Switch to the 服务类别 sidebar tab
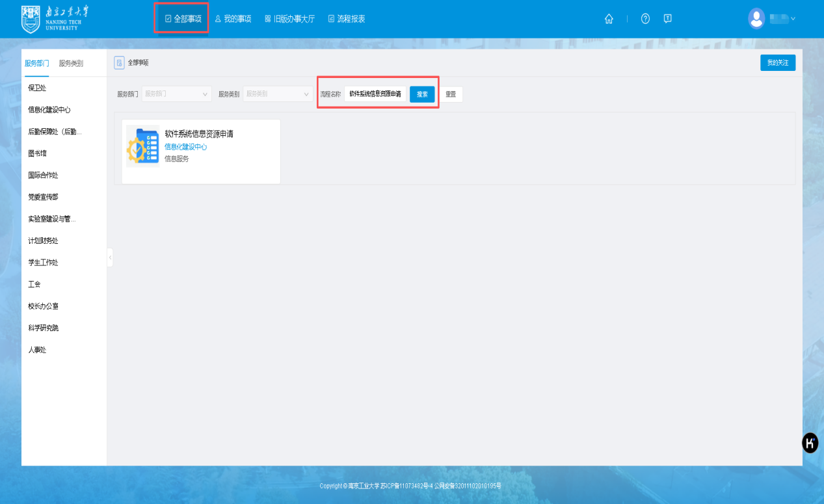 (x=71, y=63)
